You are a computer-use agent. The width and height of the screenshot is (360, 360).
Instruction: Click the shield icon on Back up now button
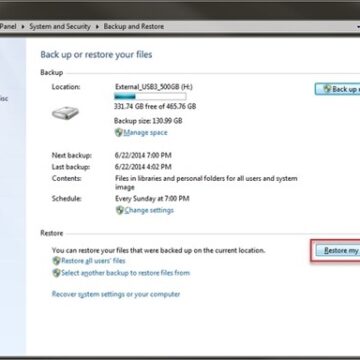[327, 89]
